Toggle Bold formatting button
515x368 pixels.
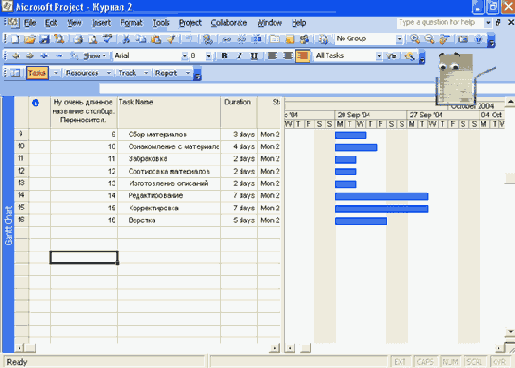pos(224,56)
